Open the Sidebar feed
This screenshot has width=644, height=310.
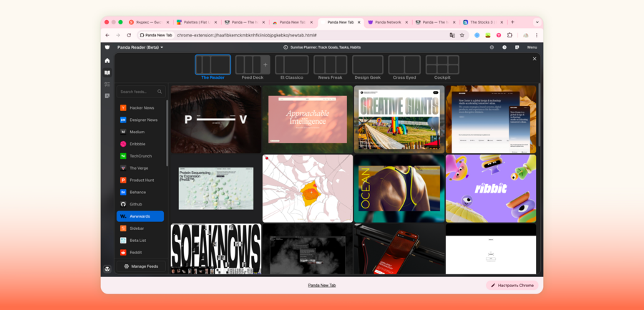pyautogui.click(x=140, y=228)
